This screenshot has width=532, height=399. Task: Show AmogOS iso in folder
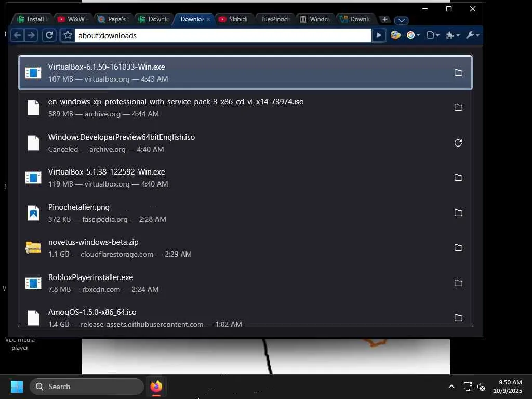(x=458, y=318)
